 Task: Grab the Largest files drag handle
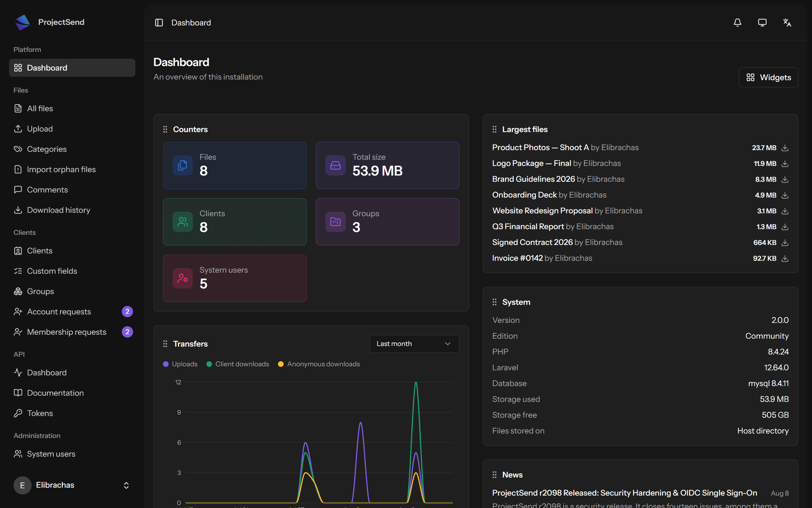coord(494,129)
